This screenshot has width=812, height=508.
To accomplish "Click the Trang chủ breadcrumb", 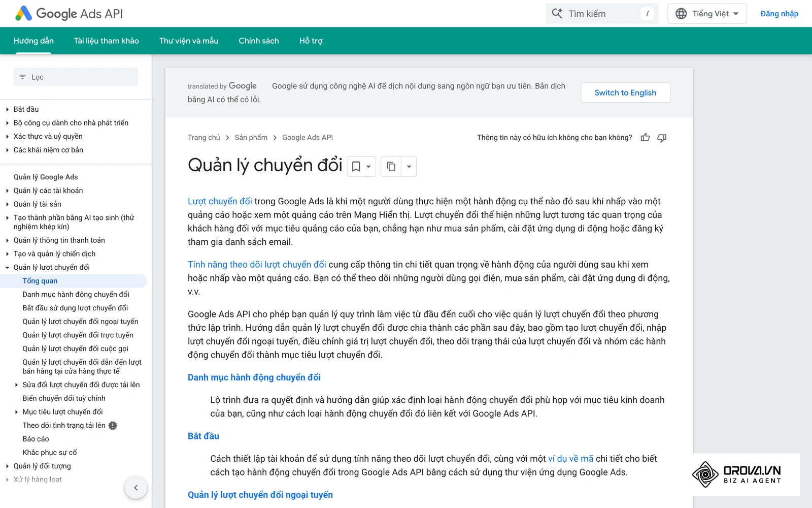I will click(204, 138).
